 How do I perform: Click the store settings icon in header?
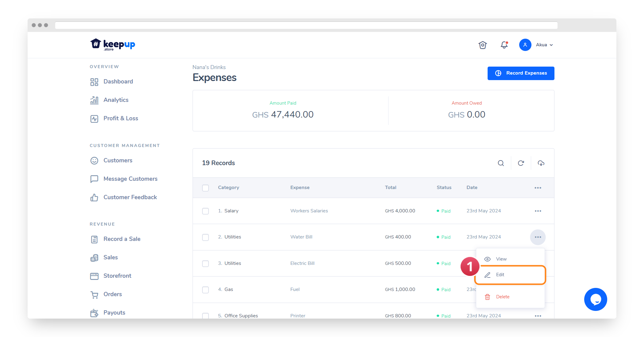click(x=483, y=45)
